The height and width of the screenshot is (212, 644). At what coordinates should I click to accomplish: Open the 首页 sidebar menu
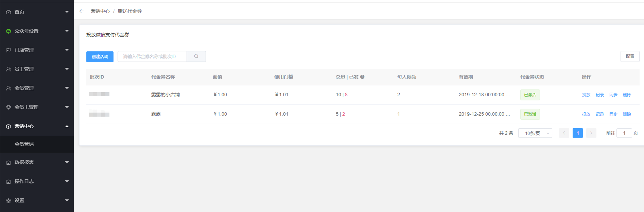pos(37,12)
